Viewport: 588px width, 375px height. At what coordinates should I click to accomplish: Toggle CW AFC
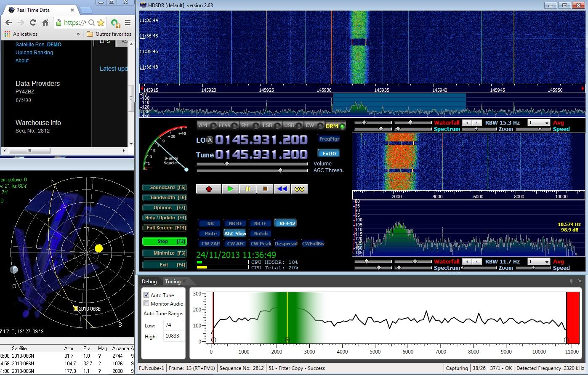(x=235, y=244)
